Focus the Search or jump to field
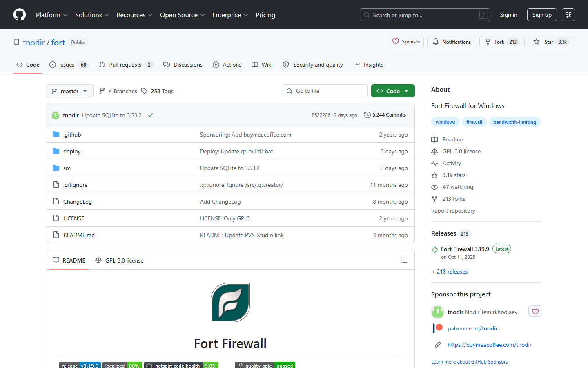 click(425, 15)
